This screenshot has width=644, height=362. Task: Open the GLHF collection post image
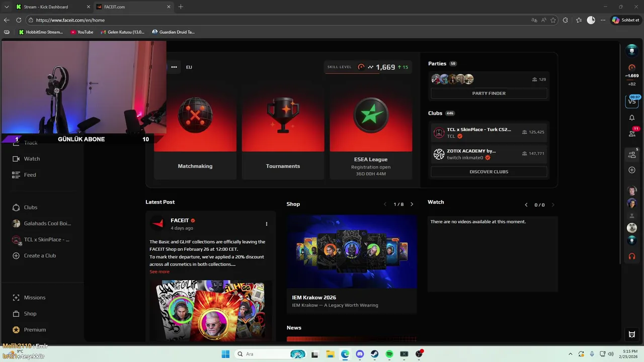(210, 311)
